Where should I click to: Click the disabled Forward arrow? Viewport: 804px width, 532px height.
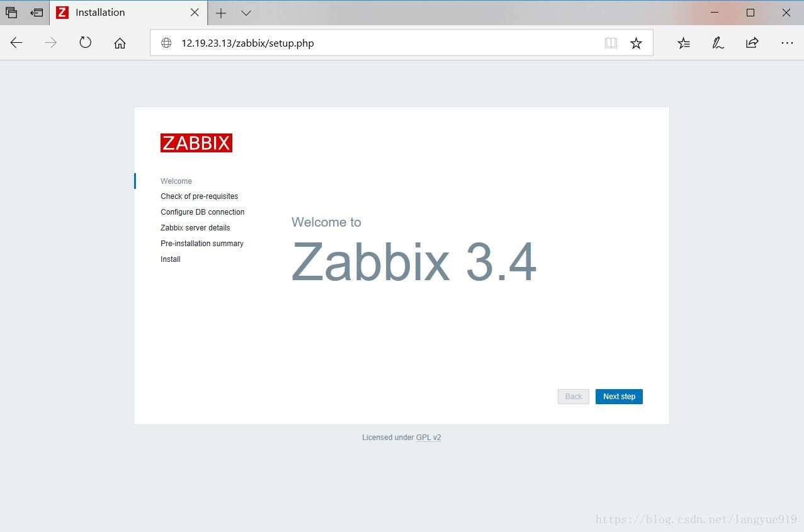pos(51,43)
